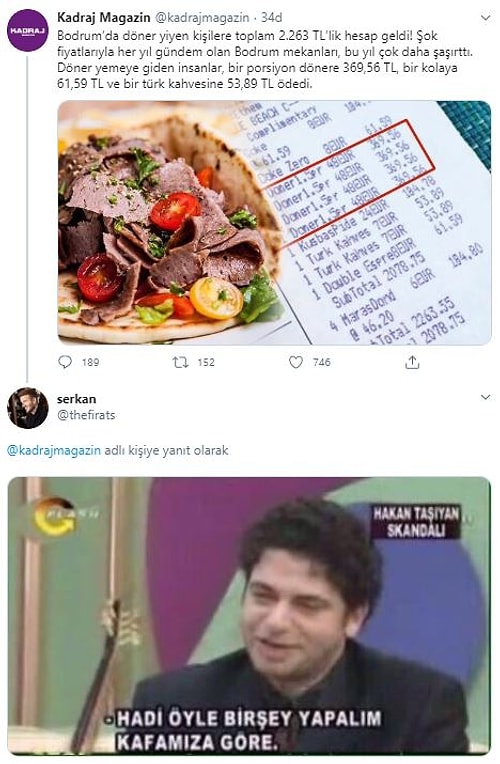Expand serkan reply options chevron

[485, 397]
